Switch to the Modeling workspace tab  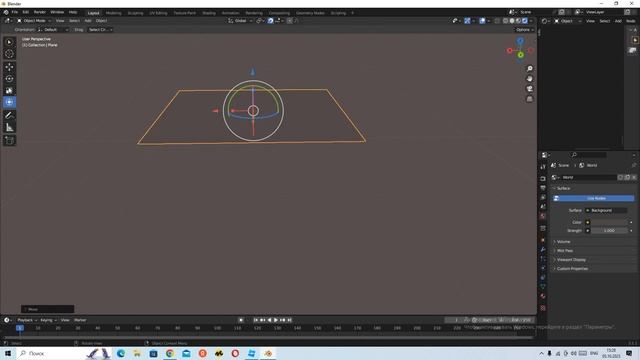click(x=113, y=13)
